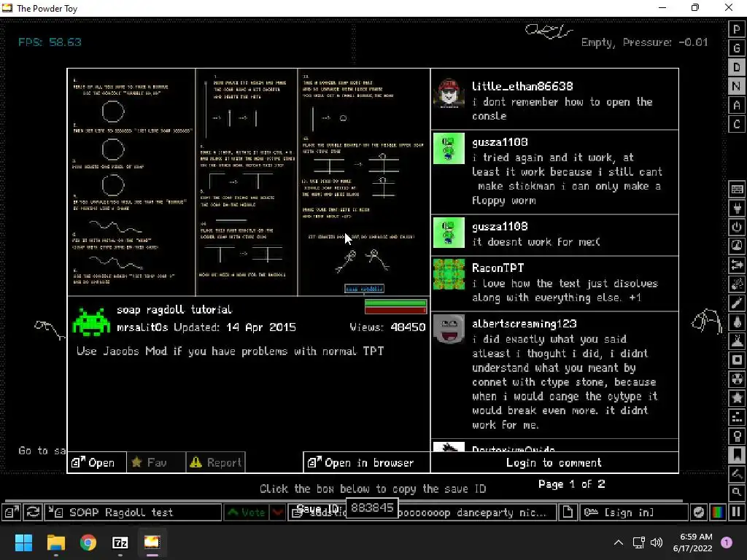747x560 pixels.
Task: Select the Walls menu section icon
Action: (737, 189)
